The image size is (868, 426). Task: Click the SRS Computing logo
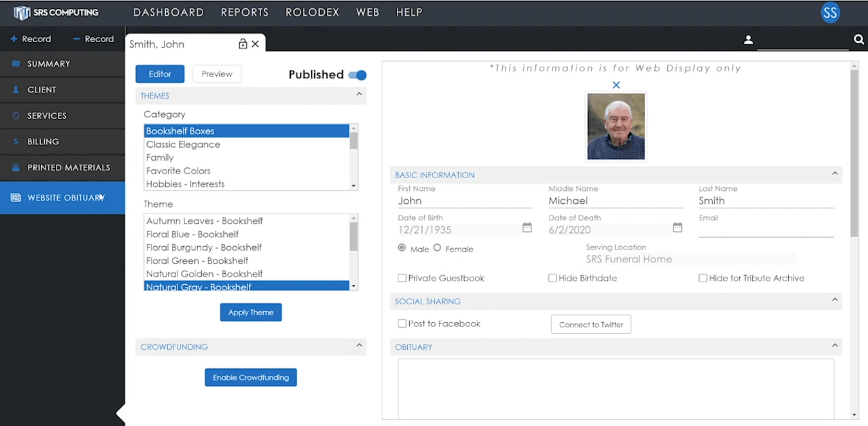(56, 13)
